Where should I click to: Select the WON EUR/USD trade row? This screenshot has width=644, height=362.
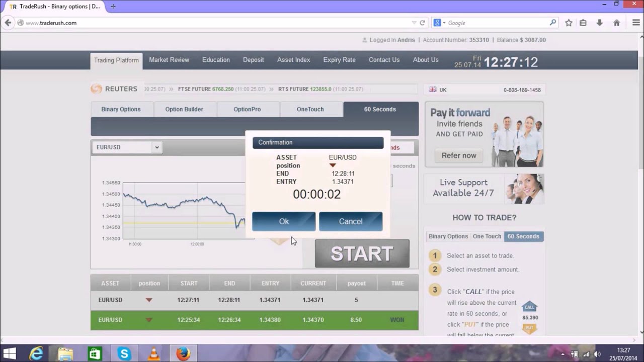(255, 320)
